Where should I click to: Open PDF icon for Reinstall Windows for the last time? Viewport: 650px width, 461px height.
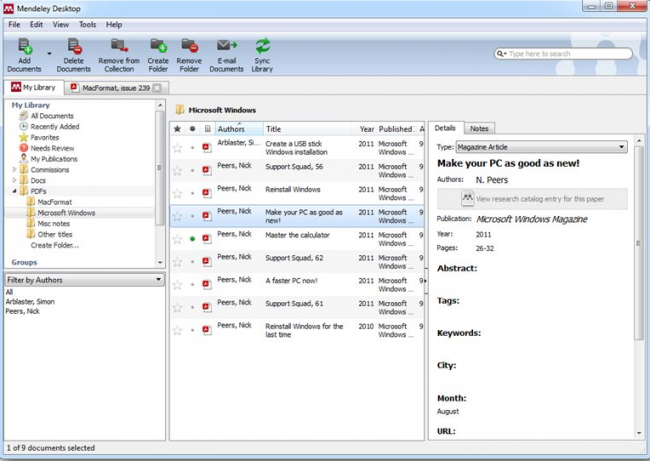207,330
